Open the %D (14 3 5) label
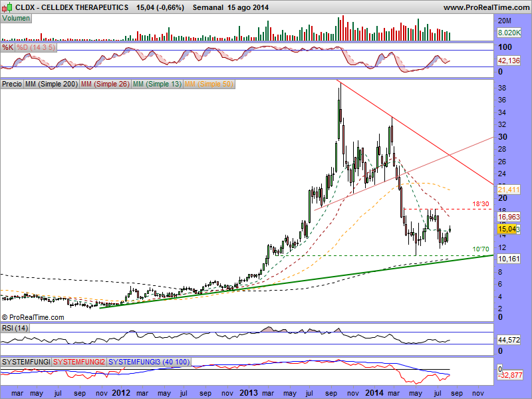Image resolution: width=532 pixels, height=399 pixels. (x=36, y=47)
